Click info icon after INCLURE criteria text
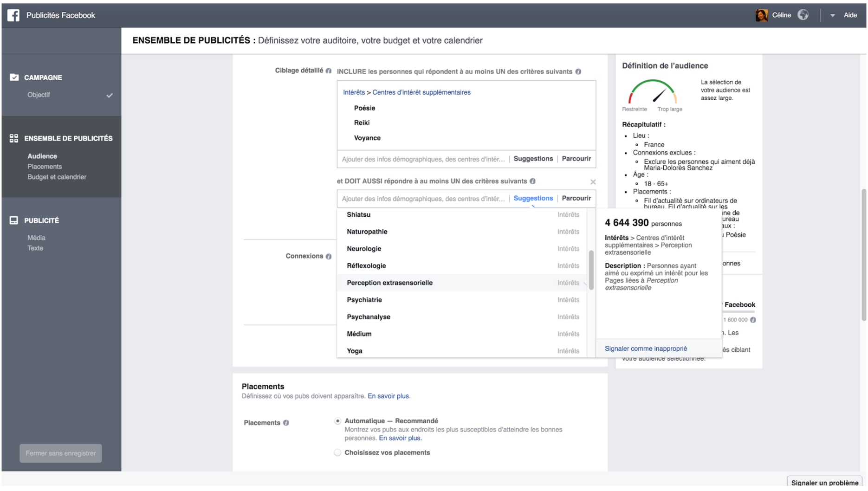 tap(578, 71)
